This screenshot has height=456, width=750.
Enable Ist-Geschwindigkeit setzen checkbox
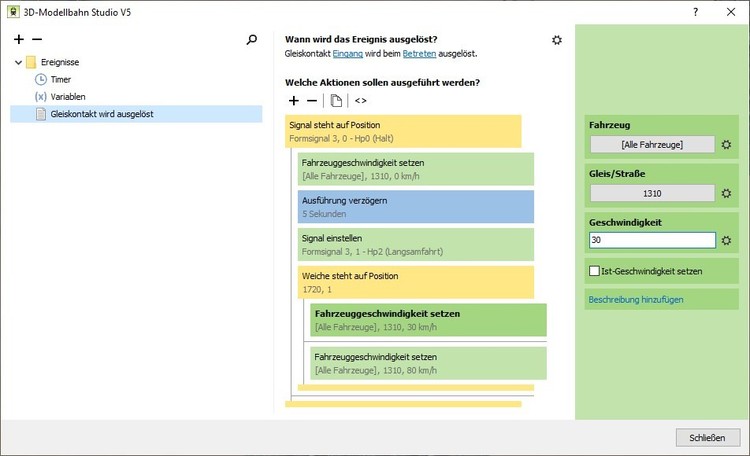click(x=595, y=271)
